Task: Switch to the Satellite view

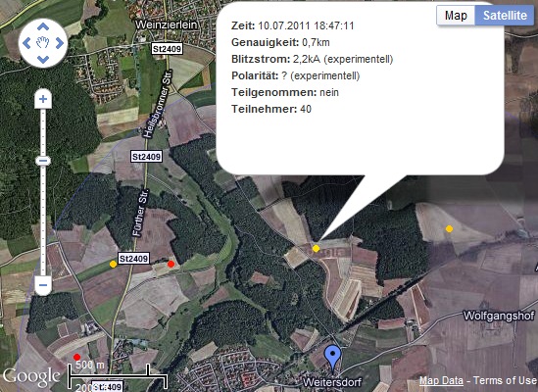Action: (x=505, y=16)
